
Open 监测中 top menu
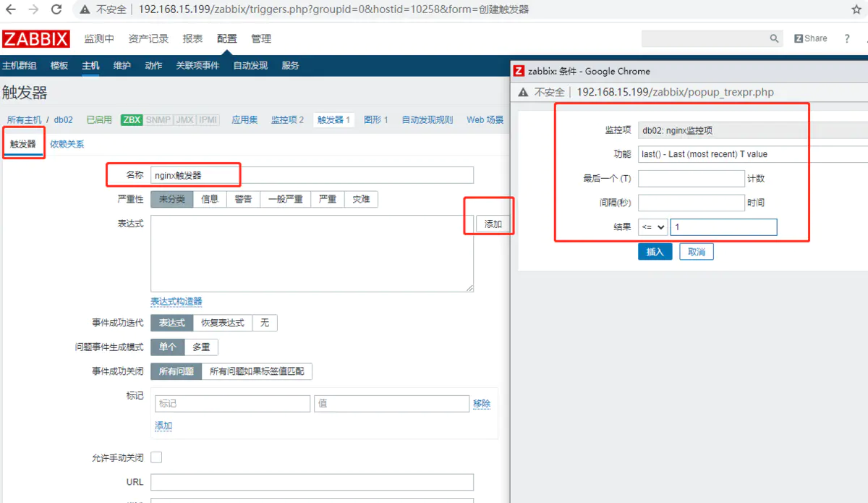click(x=99, y=38)
